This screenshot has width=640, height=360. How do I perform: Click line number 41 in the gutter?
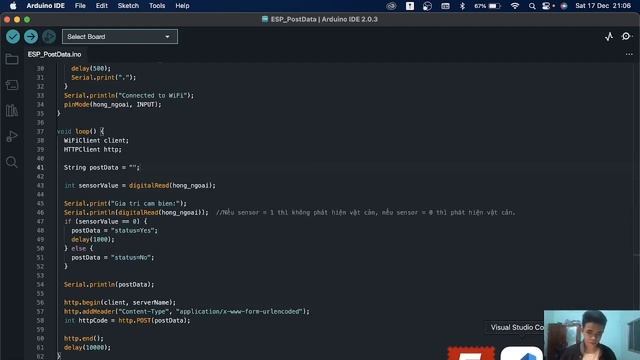click(40, 167)
